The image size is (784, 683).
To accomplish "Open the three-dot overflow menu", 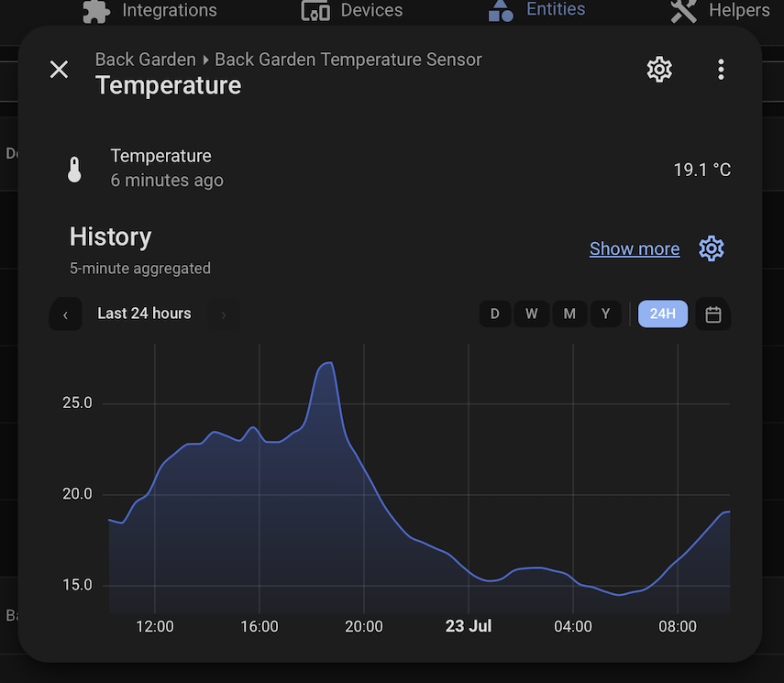I will 721,70.
